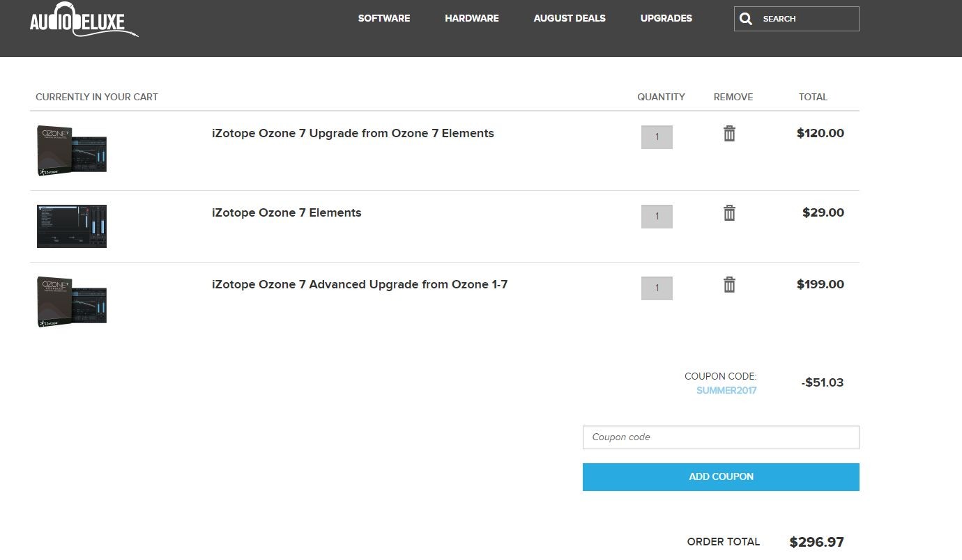
Task: Open iZotope Ozone 7 Elements product link
Action: pyautogui.click(x=287, y=213)
